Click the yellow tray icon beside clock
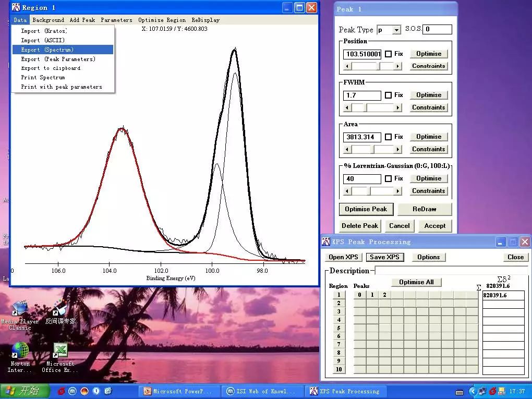The image size is (532, 399). click(x=501, y=392)
